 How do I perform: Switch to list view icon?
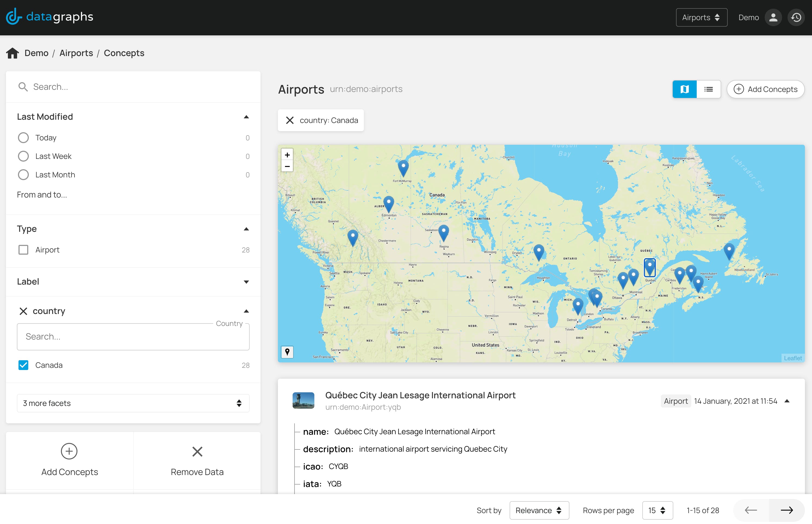pyautogui.click(x=708, y=89)
